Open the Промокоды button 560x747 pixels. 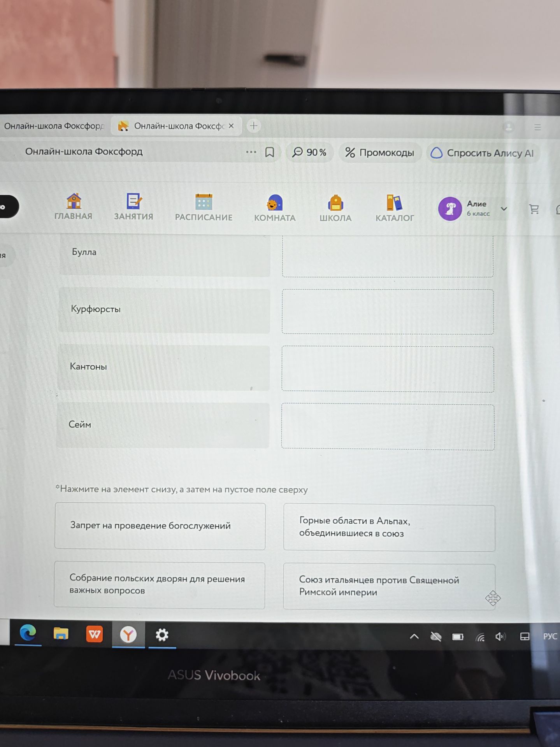(x=380, y=153)
